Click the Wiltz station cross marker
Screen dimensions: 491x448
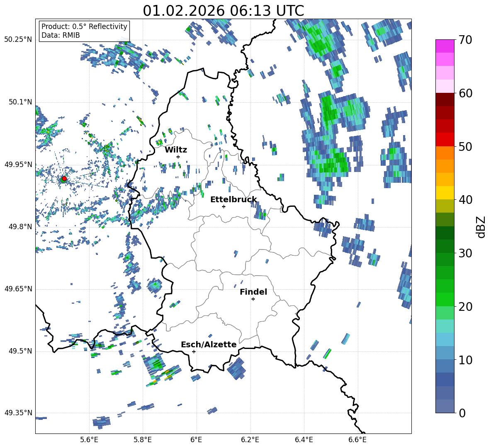pos(178,157)
